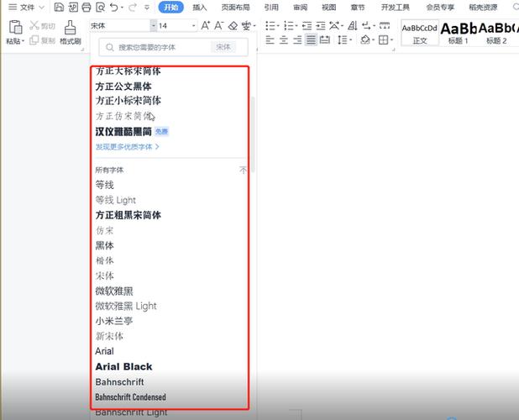
Task: Click the Cut (剪切) scissors icon
Action: point(34,25)
